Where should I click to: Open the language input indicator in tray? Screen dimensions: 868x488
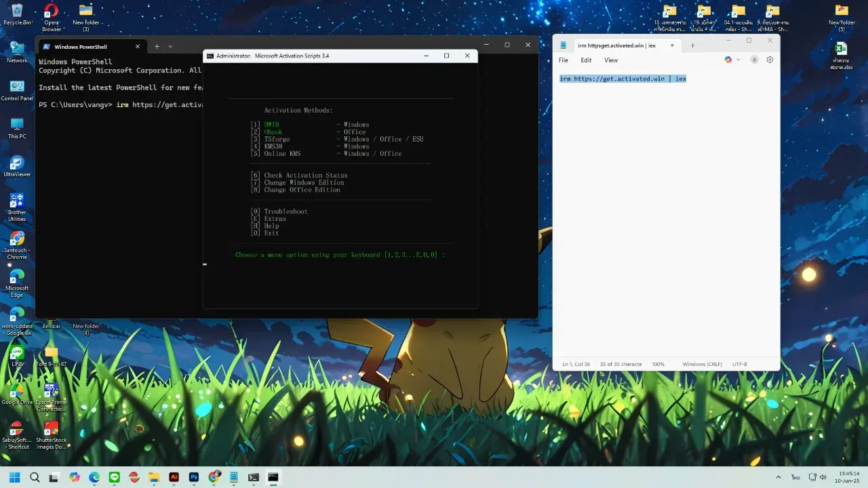(x=794, y=477)
